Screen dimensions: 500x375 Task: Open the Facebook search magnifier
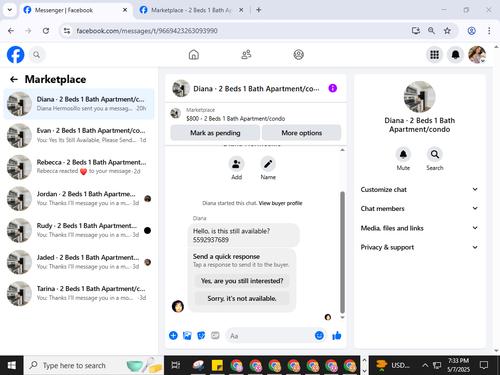point(37,55)
